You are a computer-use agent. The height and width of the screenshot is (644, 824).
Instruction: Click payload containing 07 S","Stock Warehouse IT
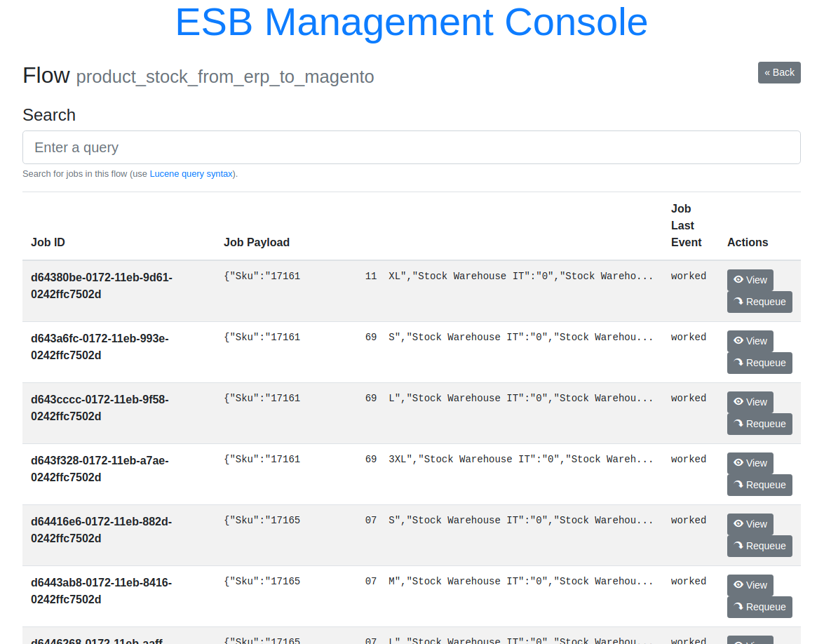click(438, 520)
